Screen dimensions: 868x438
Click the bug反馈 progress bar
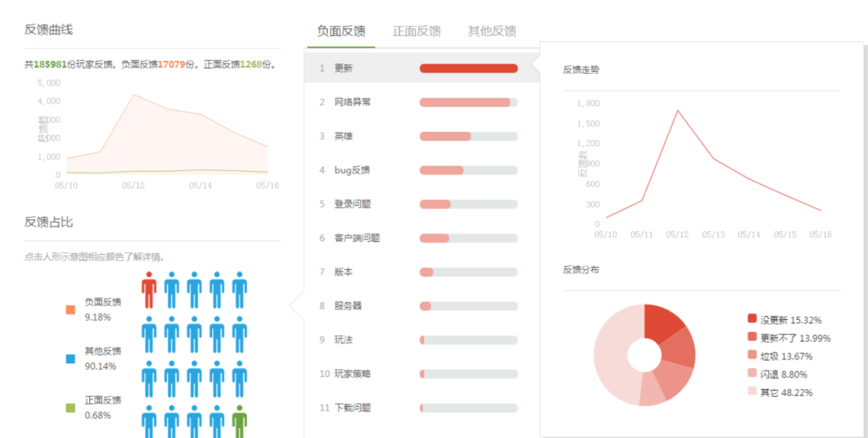click(469, 170)
